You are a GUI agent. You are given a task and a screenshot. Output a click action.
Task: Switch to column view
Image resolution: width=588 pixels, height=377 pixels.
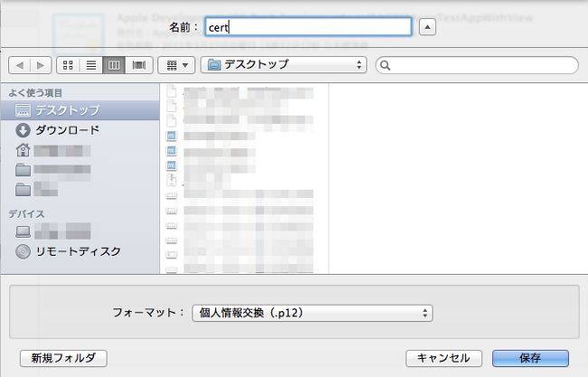tap(114, 65)
